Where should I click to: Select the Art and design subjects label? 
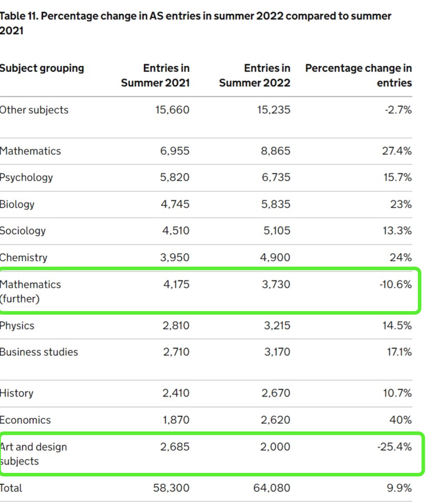tap(33, 453)
